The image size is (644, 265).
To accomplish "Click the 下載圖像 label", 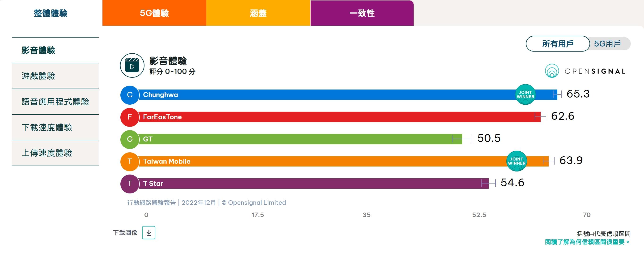I will [x=125, y=233].
